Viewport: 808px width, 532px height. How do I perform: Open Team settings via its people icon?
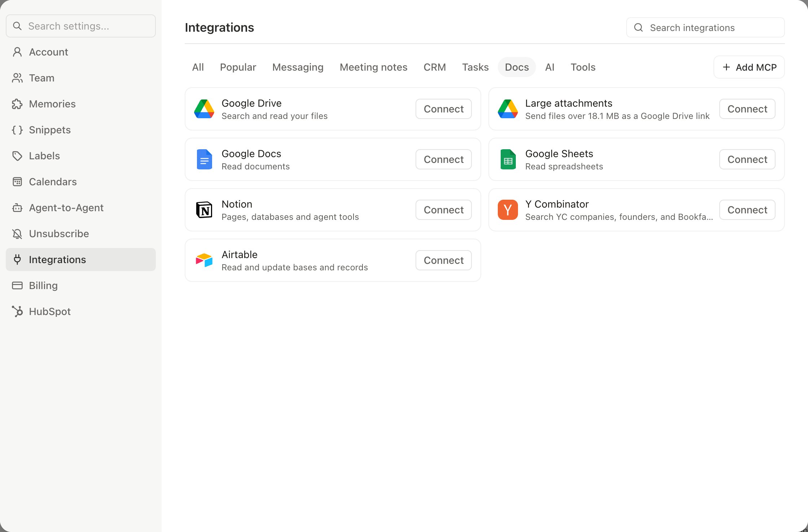17,78
